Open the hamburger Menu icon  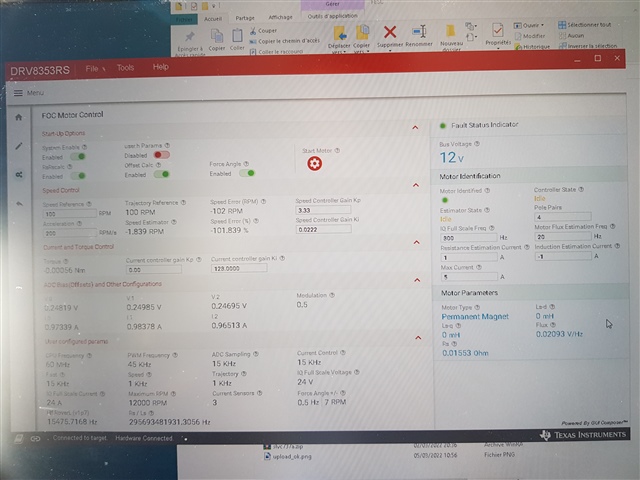18,93
